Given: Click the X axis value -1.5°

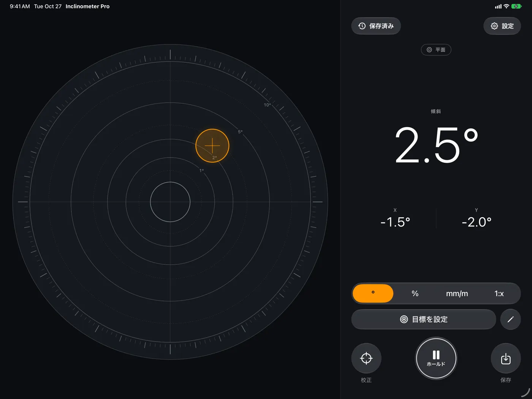Looking at the screenshot, I should tap(395, 222).
